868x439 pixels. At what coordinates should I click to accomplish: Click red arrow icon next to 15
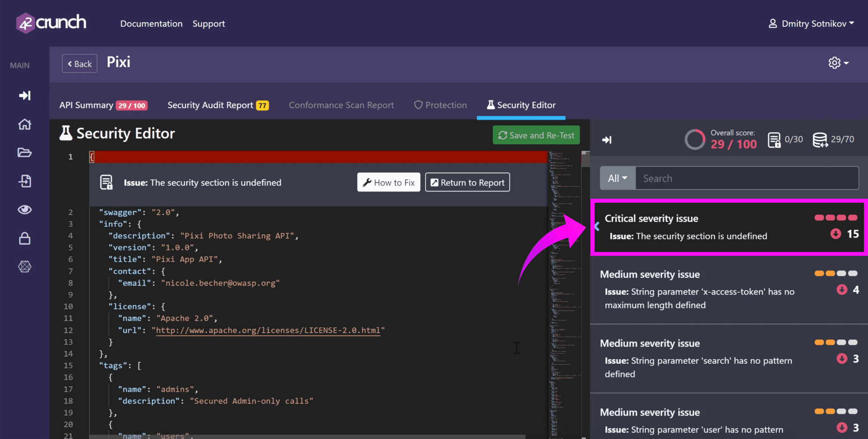(x=836, y=234)
